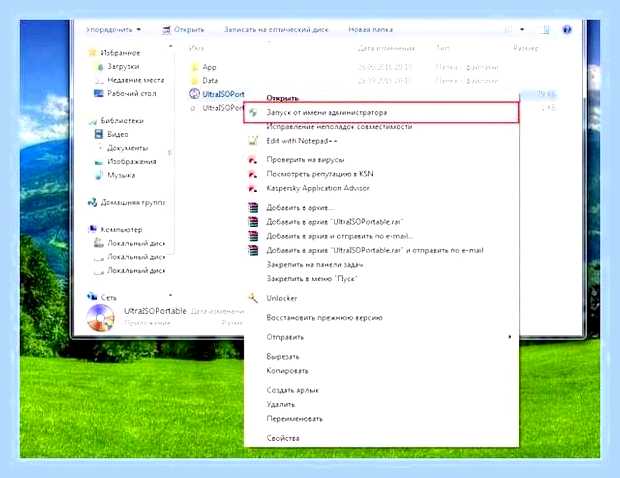Click the Видео library icon
Image resolution: width=620 pixels, height=478 pixels.
point(99,134)
